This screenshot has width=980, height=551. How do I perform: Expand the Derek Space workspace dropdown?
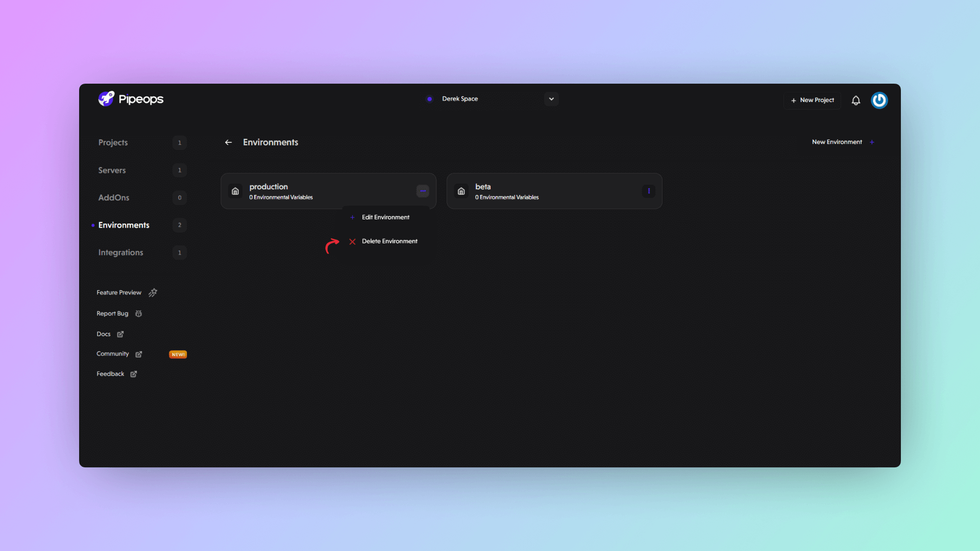pyautogui.click(x=551, y=99)
